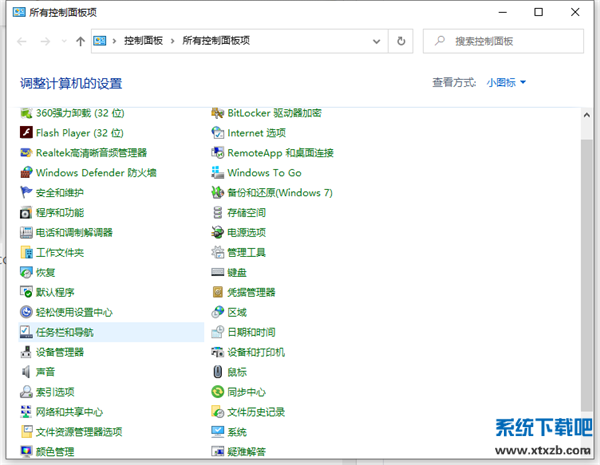
Task: Click the BitLocker 驱动器加密 icon
Action: (218, 112)
